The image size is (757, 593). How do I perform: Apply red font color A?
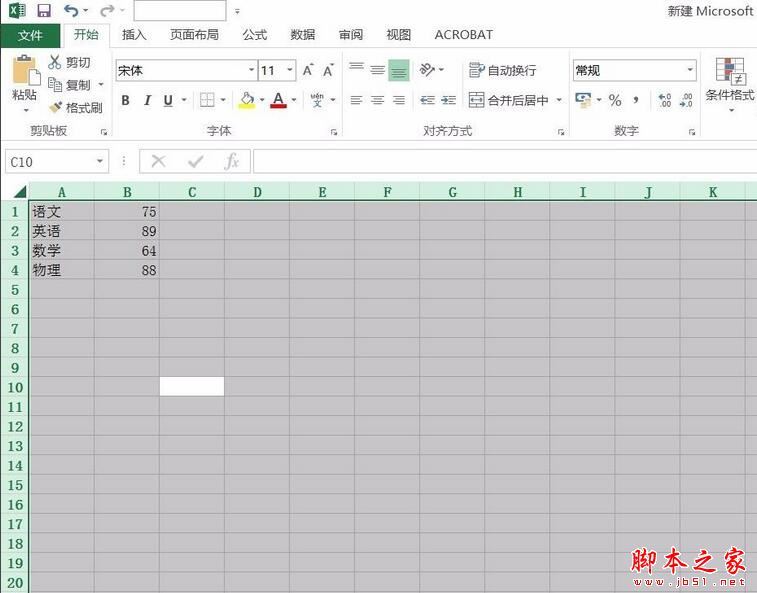278,100
